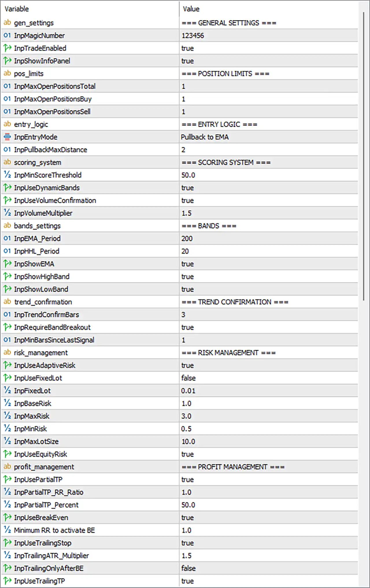Click the InpMagicNumber value 123456
The height and width of the screenshot is (588, 370).
[x=193, y=36]
